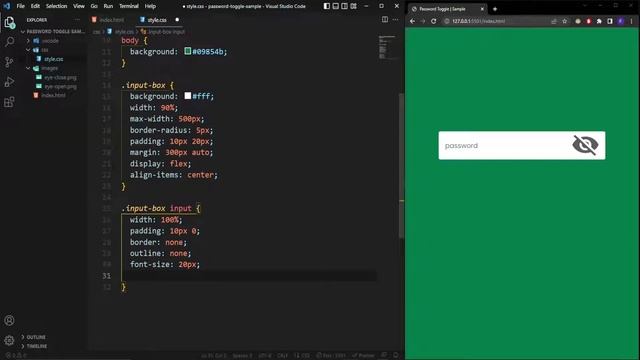
Task: Open the Accounts menu icon
Action: click(x=9, y=320)
